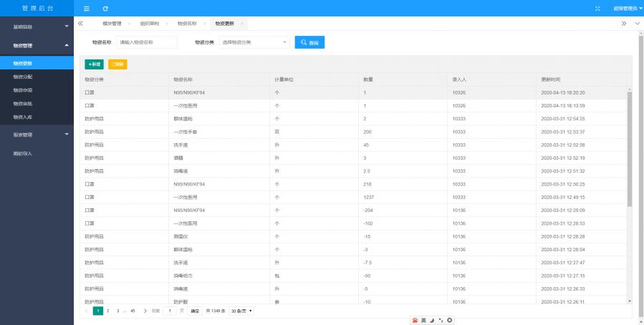The width and height of the screenshot is (644, 325).
Task: Go to next page using arrow icon
Action: click(x=145, y=311)
